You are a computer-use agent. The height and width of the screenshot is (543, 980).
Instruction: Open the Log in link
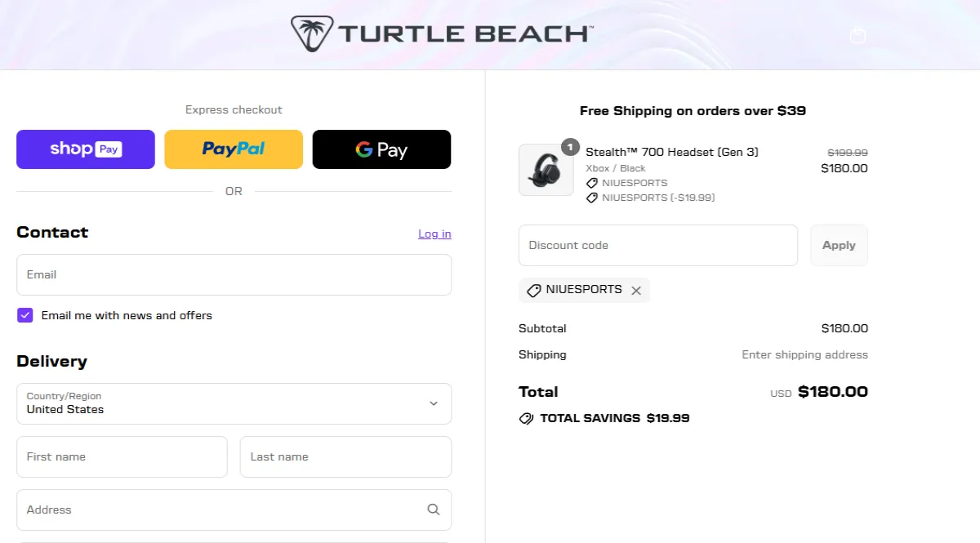click(x=434, y=234)
